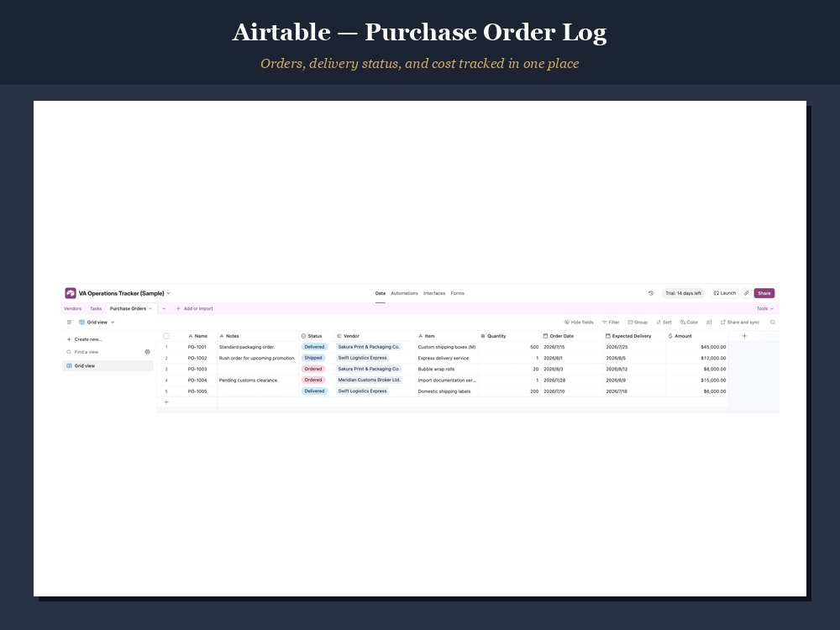Click the Airtable base logo icon
The image size is (840, 630).
[x=71, y=293]
